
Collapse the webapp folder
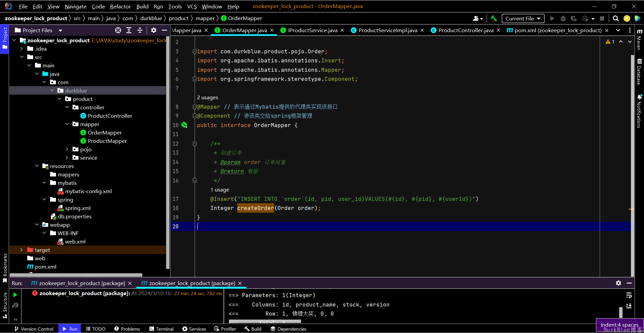(x=37, y=225)
